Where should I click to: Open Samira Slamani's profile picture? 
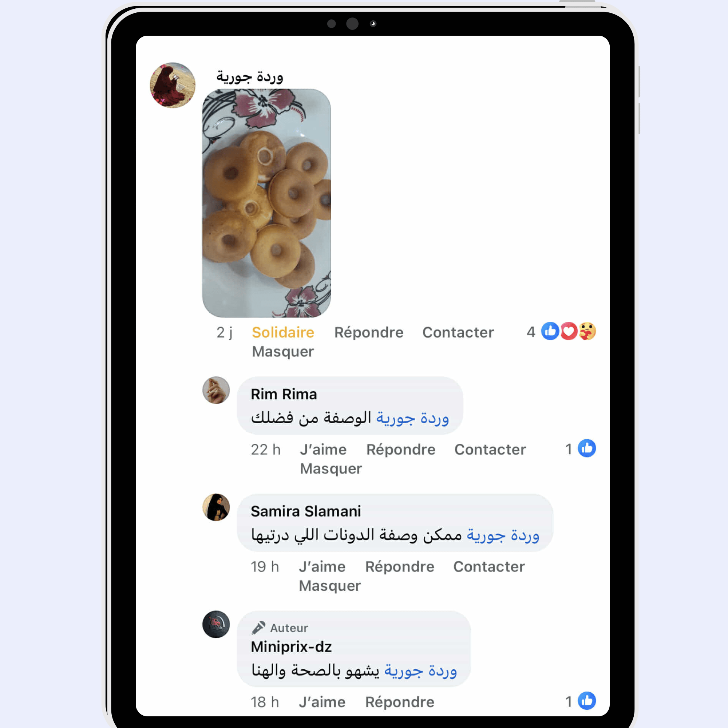point(216,507)
